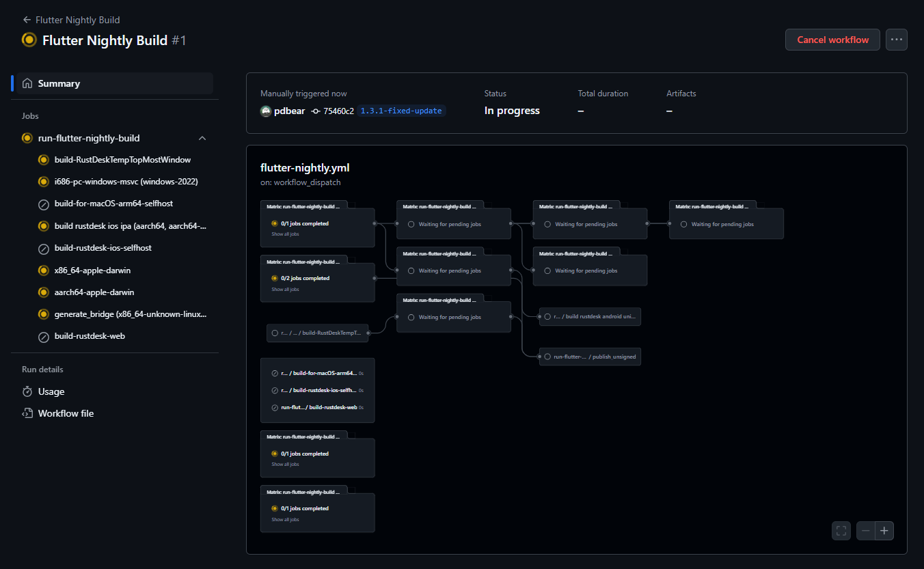924x569 pixels.
Task: Open build-RustDeskTempT... node in graph
Action: pos(317,333)
